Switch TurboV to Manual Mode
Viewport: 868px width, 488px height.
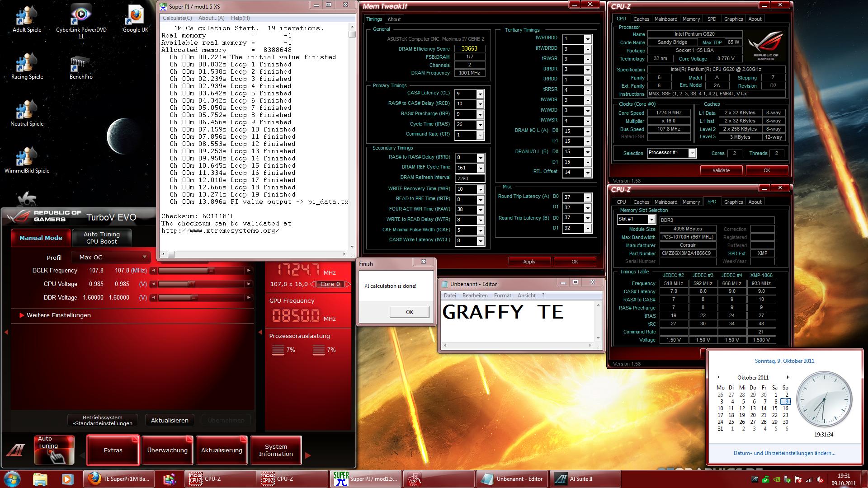[41, 238]
